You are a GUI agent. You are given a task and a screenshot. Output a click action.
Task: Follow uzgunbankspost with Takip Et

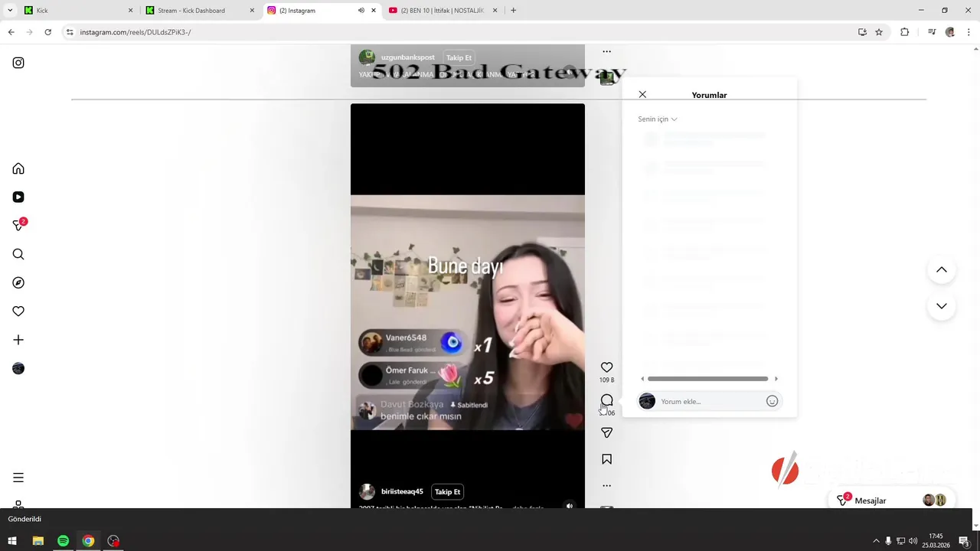click(459, 57)
